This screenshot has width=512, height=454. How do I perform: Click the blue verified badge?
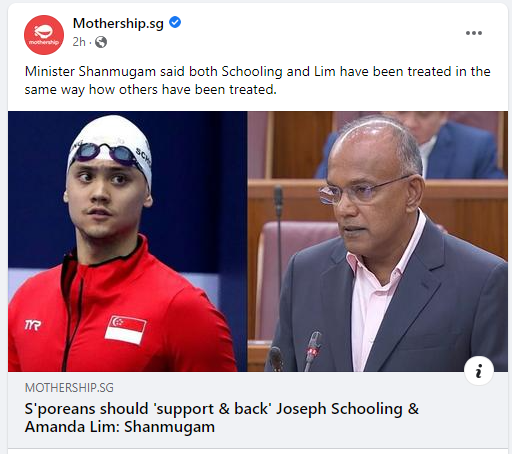[175, 22]
